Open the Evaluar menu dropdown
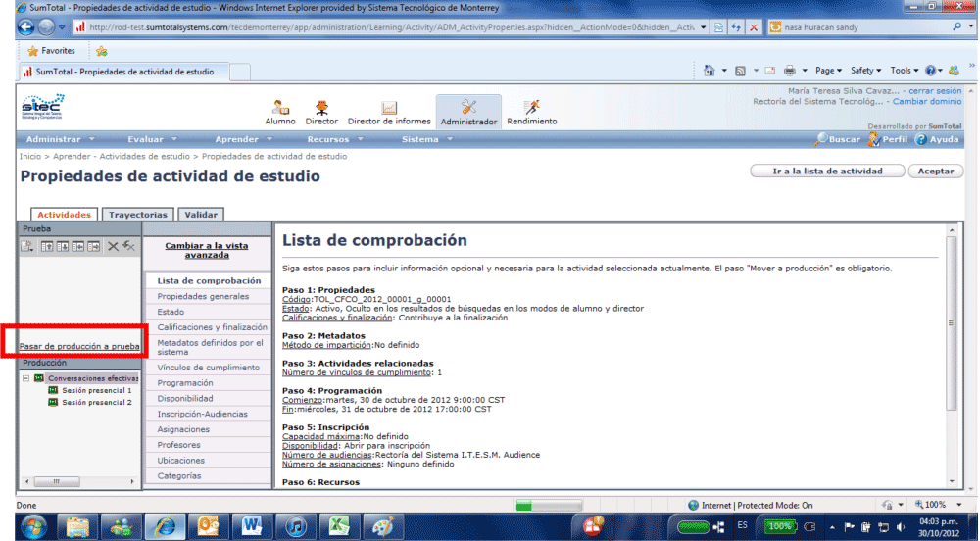 pyautogui.click(x=153, y=139)
